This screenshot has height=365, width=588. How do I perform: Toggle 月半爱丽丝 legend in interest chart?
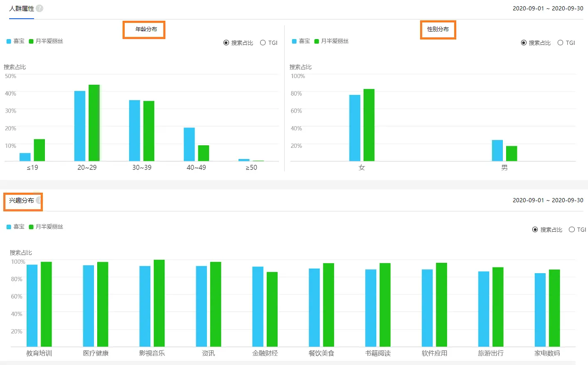click(46, 227)
